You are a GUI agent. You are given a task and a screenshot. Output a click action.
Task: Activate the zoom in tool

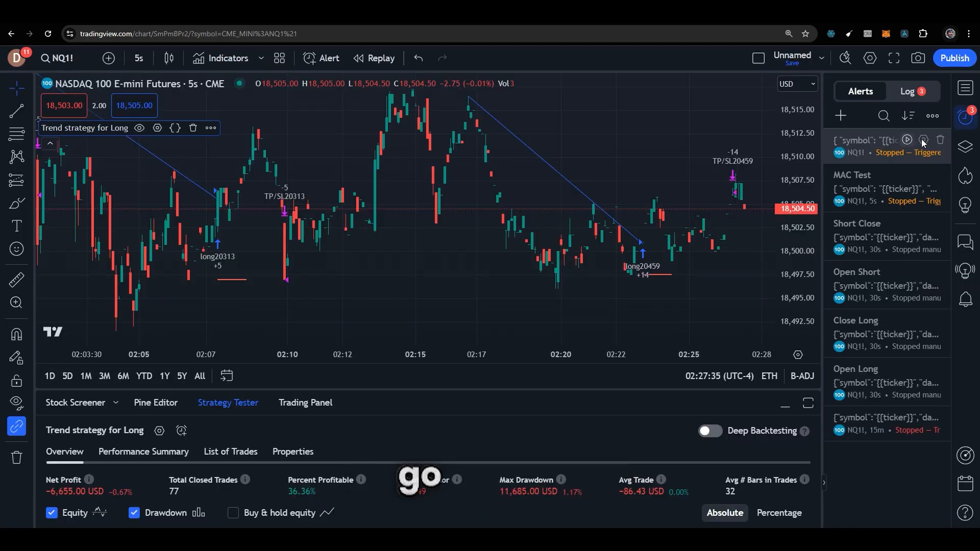coord(16,303)
